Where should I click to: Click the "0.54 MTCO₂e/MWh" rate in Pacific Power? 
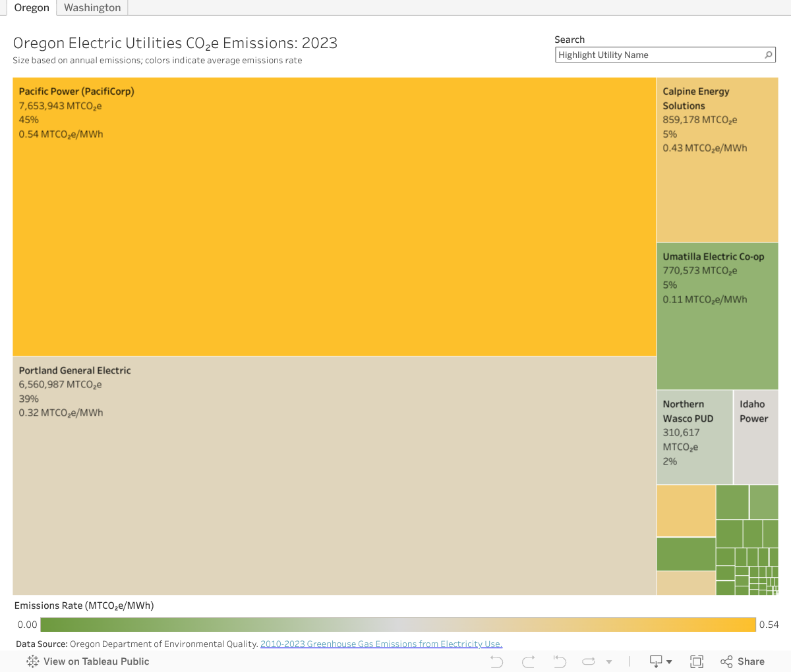(x=61, y=134)
